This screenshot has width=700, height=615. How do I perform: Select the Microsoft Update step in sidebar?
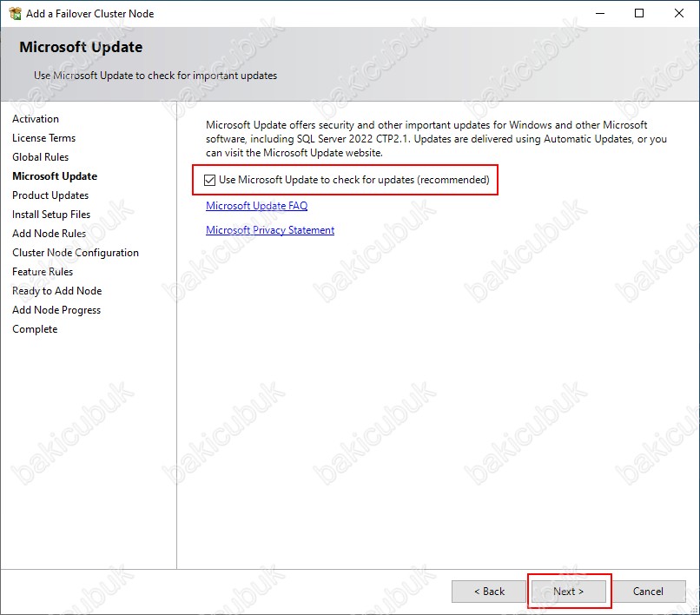pos(55,176)
